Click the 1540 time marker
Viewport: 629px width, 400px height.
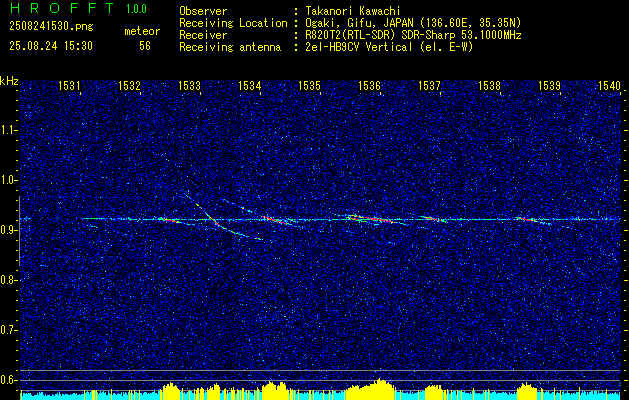click(x=609, y=86)
